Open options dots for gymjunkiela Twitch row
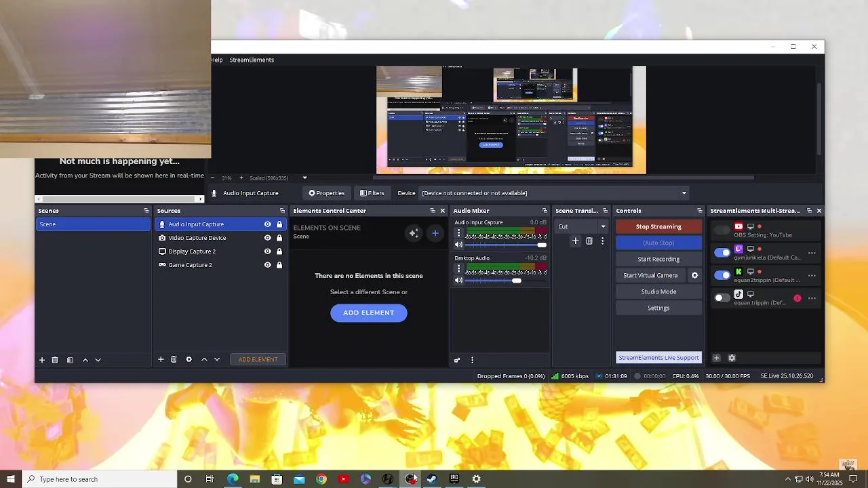Viewport: 868px width, 488px height. point(812,253)
